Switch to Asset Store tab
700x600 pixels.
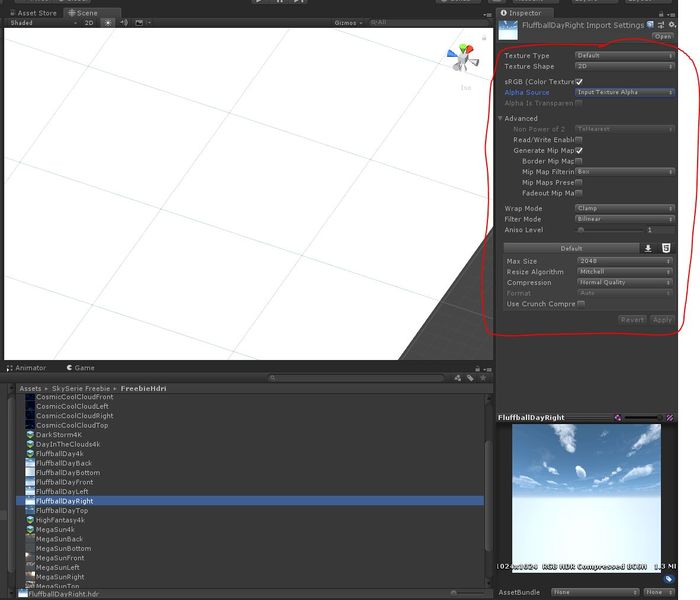[x=33, y=13]
